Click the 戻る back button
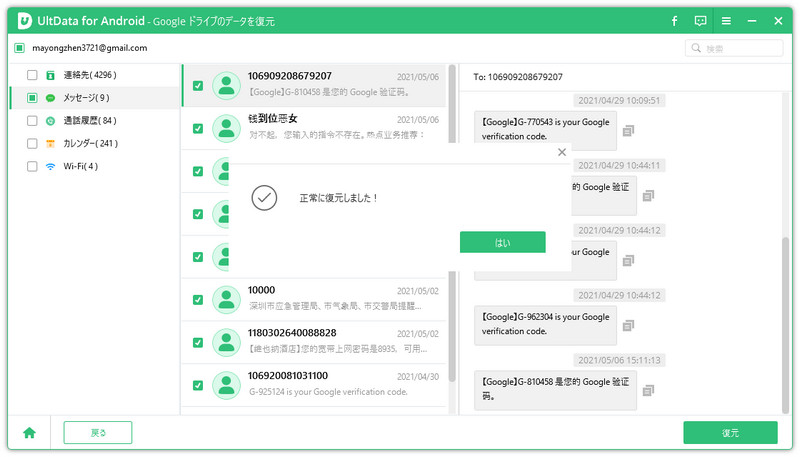Viewport: 800px width, 457px height. tap(98, 433)
